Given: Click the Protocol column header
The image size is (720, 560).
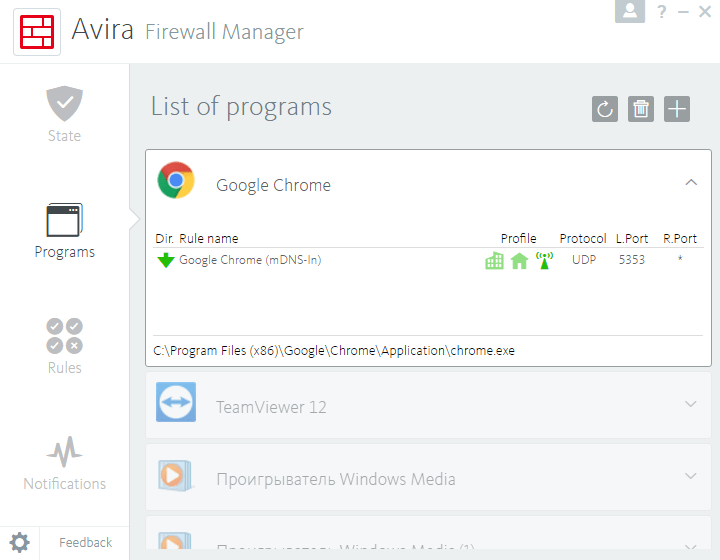Looking at the screenshot, I should point(583,239).
